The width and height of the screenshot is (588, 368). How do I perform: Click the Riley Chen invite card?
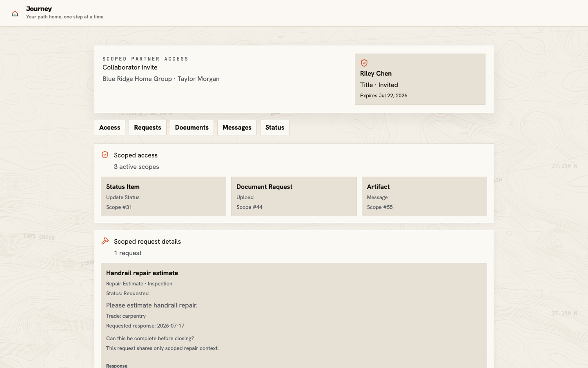pyautogui.click(x=420, y=79)
